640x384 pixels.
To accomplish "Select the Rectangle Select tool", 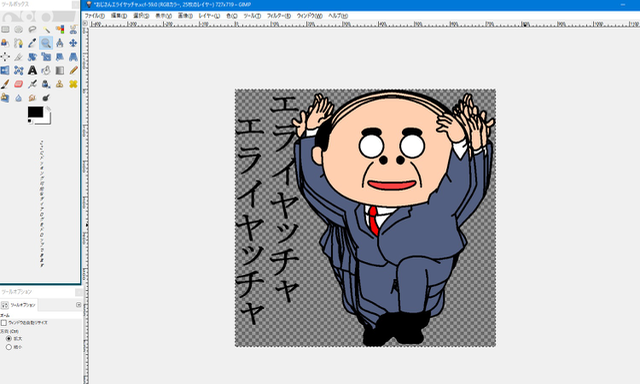I will point(5,29).
